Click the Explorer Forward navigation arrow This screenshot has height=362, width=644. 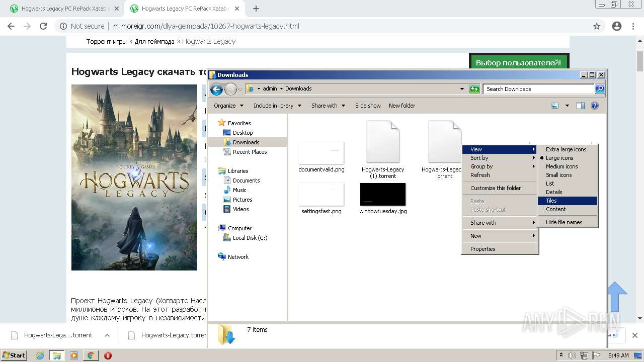[x=230, y=89]
